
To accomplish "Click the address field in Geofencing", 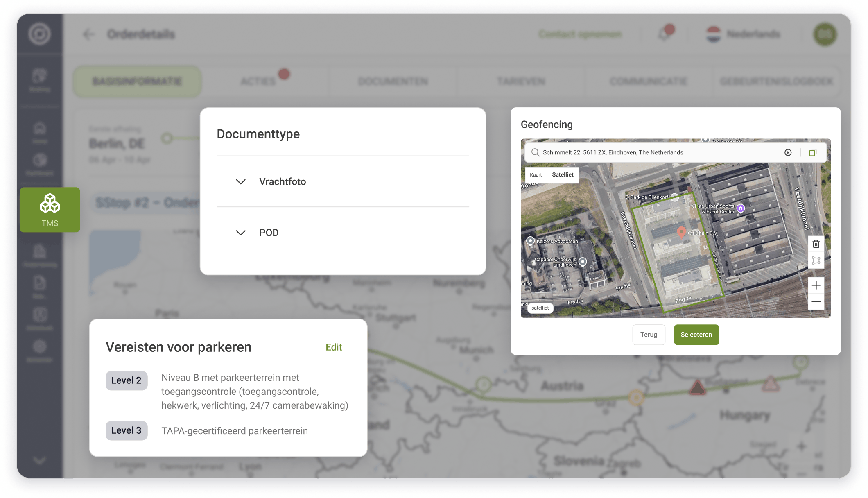I will point(676,152).
